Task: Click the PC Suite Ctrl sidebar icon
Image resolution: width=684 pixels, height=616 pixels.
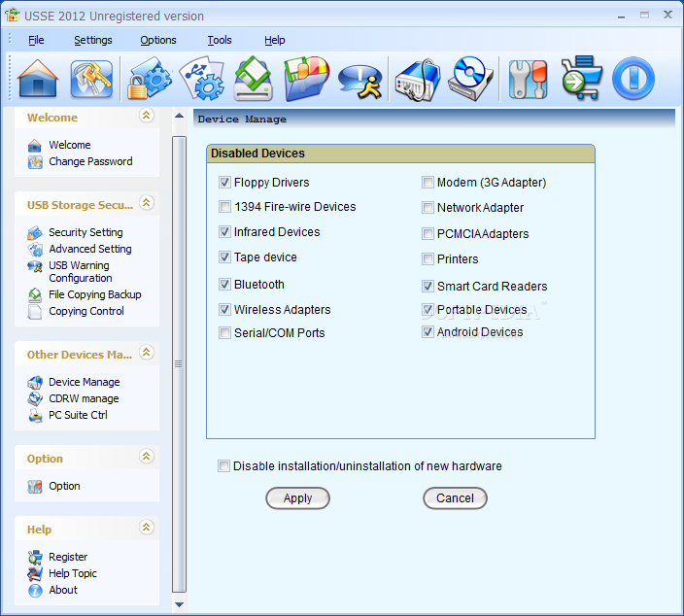Action: click(x=35, y=416)
